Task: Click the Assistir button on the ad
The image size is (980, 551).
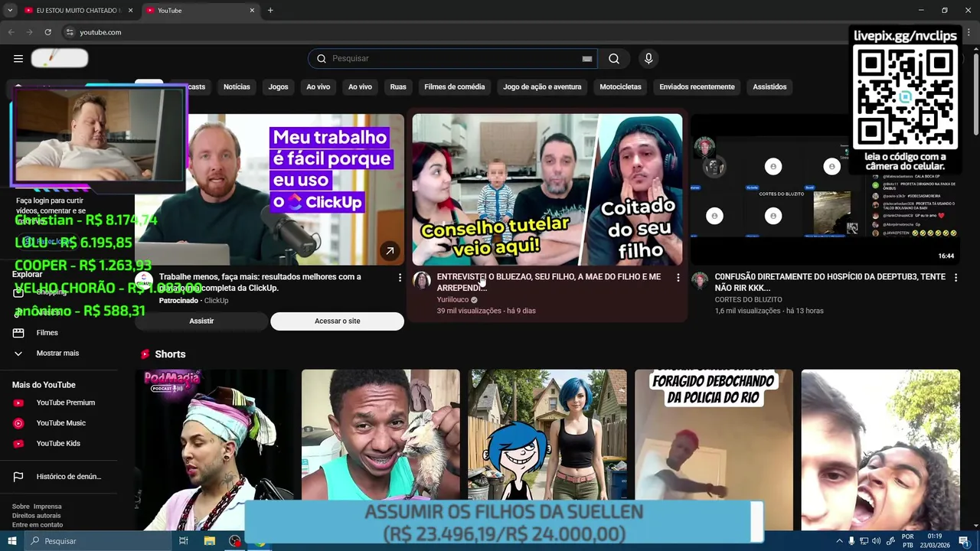Action: (x=201, y=321)
